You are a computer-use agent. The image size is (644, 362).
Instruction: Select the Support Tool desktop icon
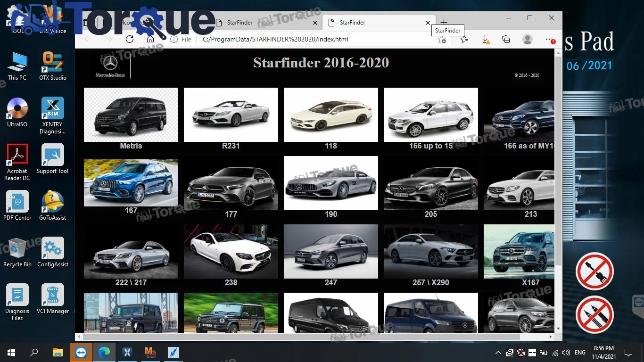pyautogui.click(x=53, y=159)
